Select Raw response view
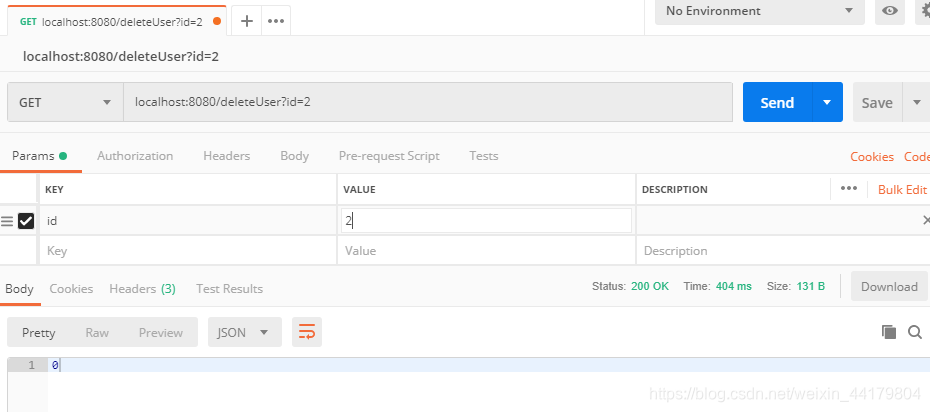Screen dimensions: 930x412 tap(97, 333)
